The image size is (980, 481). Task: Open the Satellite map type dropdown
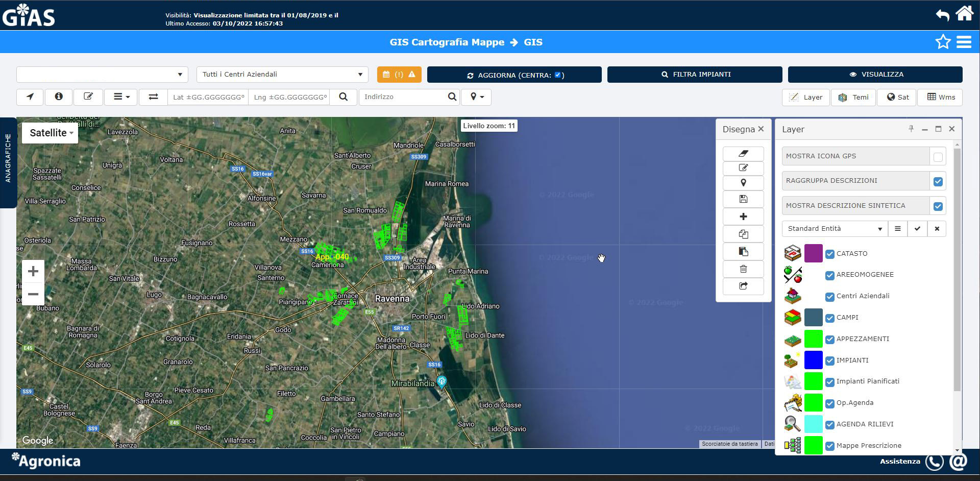click(x=50, y=133)
